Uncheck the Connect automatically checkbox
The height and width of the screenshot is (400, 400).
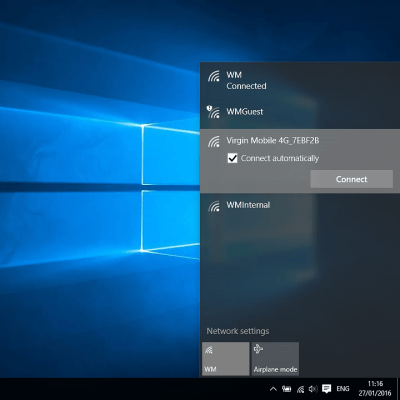coord(232,158)
